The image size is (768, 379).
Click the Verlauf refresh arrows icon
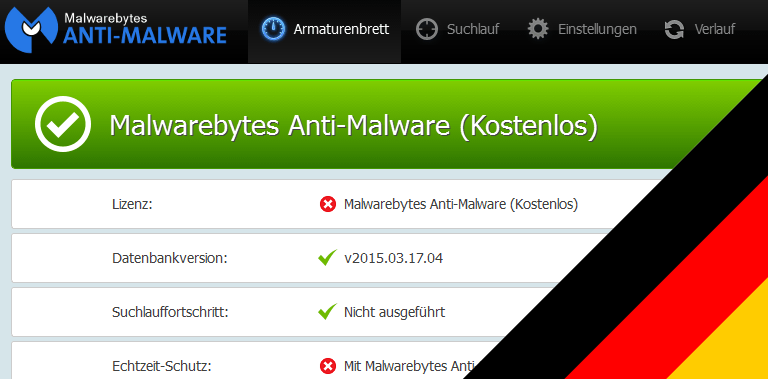674,29
